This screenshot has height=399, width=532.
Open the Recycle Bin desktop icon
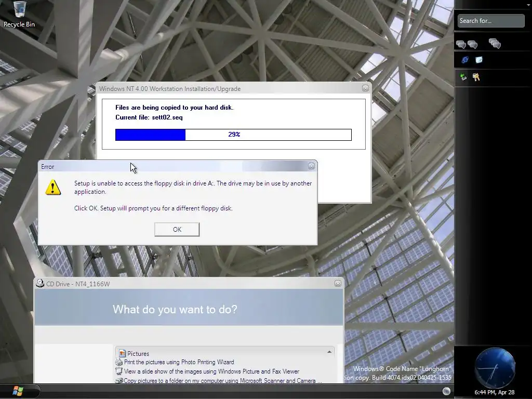coord(19,14)
